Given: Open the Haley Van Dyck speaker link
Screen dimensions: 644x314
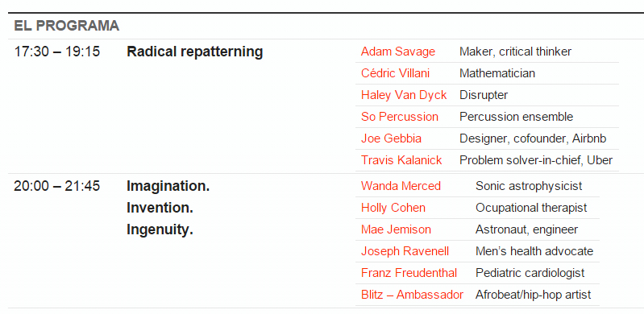Looking at the screenshot, I should tap(404, 95).
